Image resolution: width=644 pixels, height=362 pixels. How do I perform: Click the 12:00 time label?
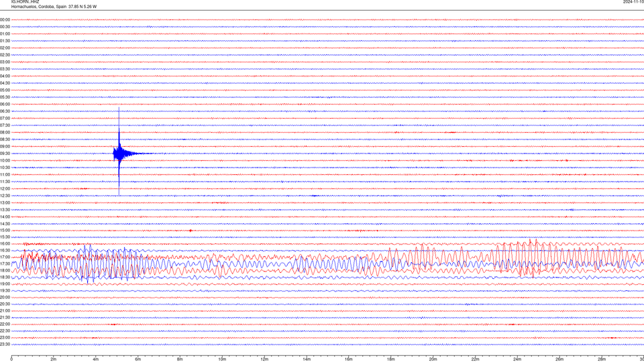point(5,189)
